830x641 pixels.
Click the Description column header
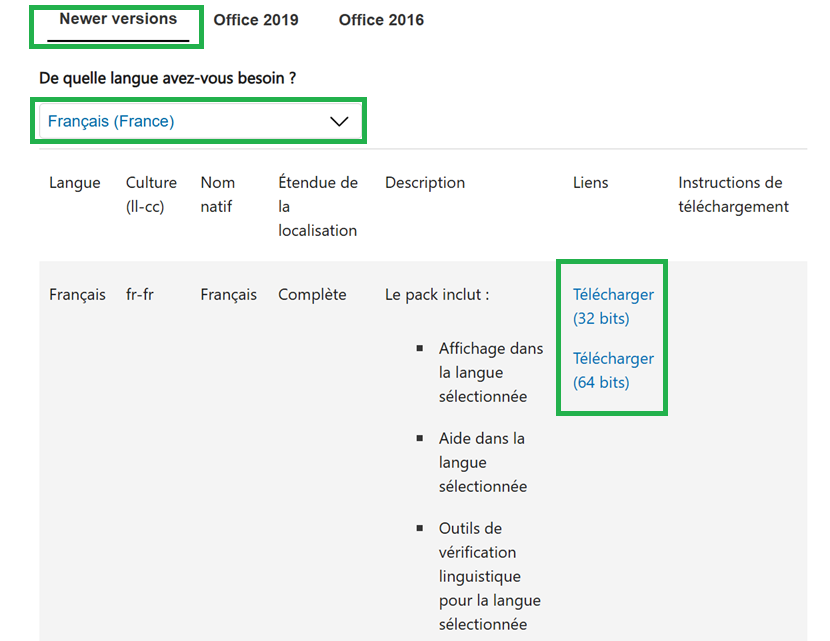pyautogui.click(x=425, y=183)
